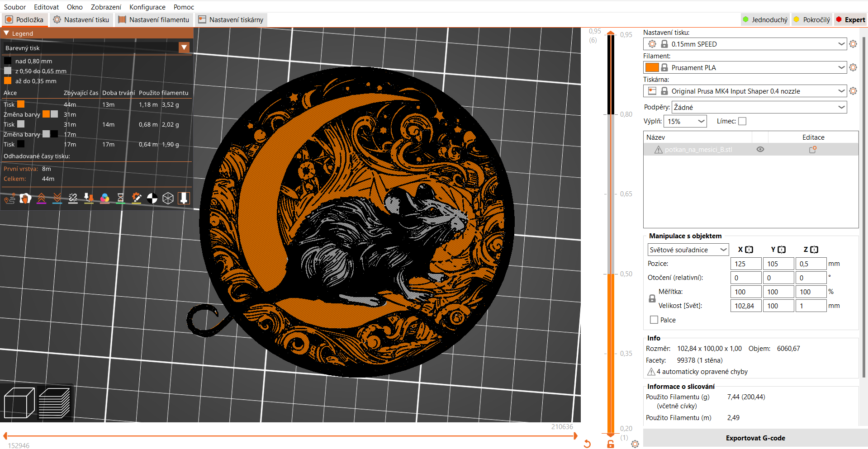Open Editovat menu

(46, 7)
